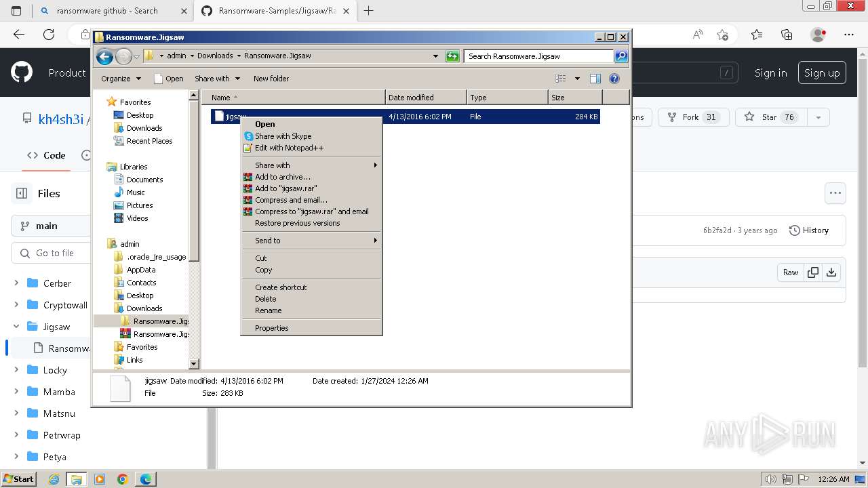Select Open in the context menu
Screen dimensions: 868x488
312,124
